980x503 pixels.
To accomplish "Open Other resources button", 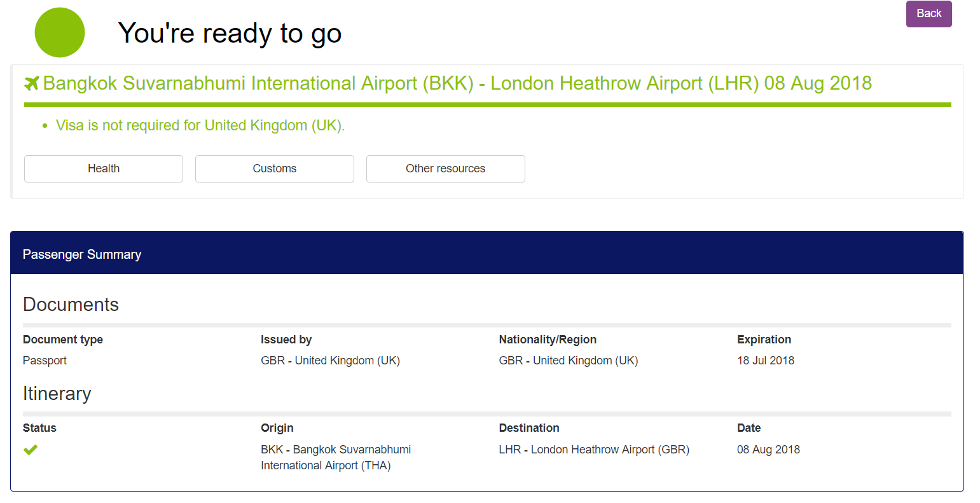I will (445, 169).
